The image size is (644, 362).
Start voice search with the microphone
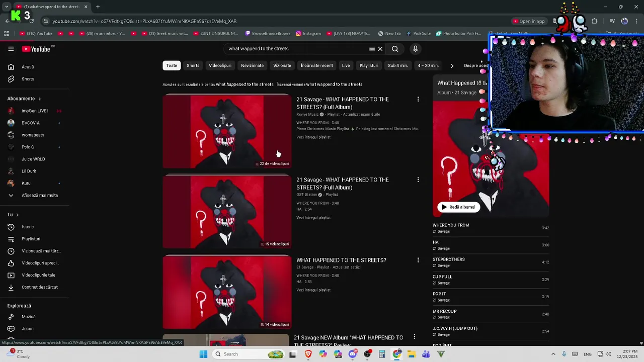coord(415,49)
